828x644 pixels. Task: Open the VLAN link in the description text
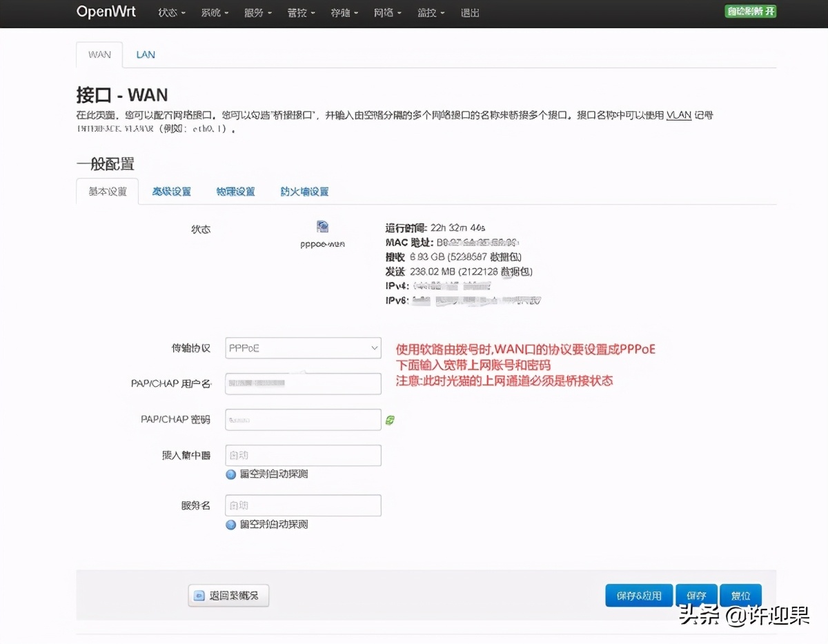pos(678,115)
